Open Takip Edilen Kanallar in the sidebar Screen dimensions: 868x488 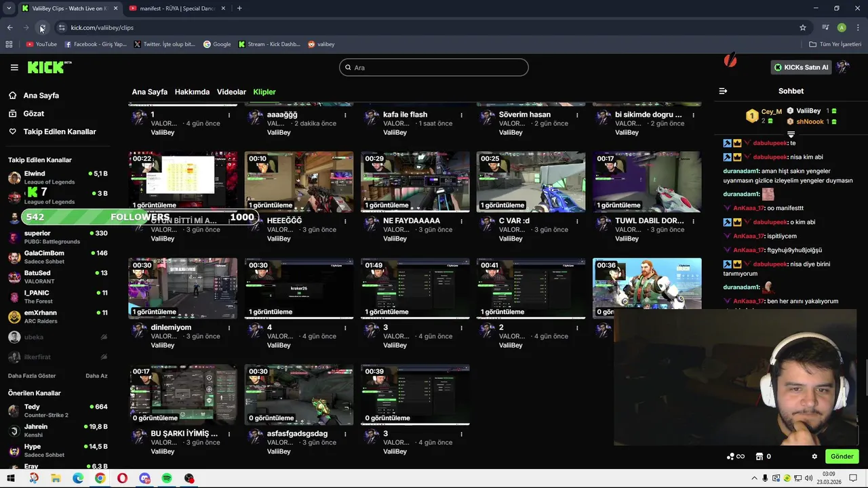(59, 131)
